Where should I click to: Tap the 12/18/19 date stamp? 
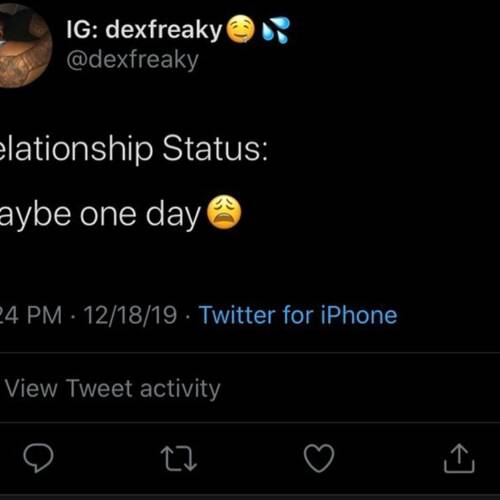[x=130, y=315]
